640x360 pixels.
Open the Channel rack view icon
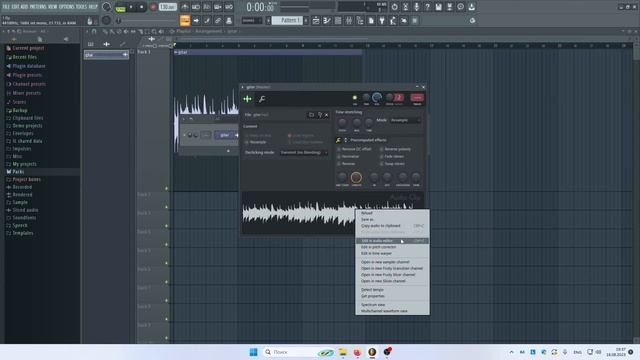338,20
